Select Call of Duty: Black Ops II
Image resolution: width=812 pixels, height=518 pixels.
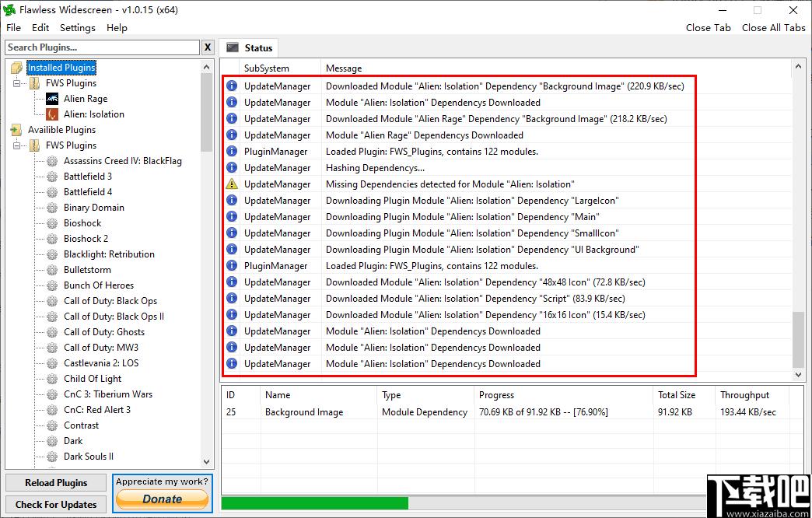(114, 317)
